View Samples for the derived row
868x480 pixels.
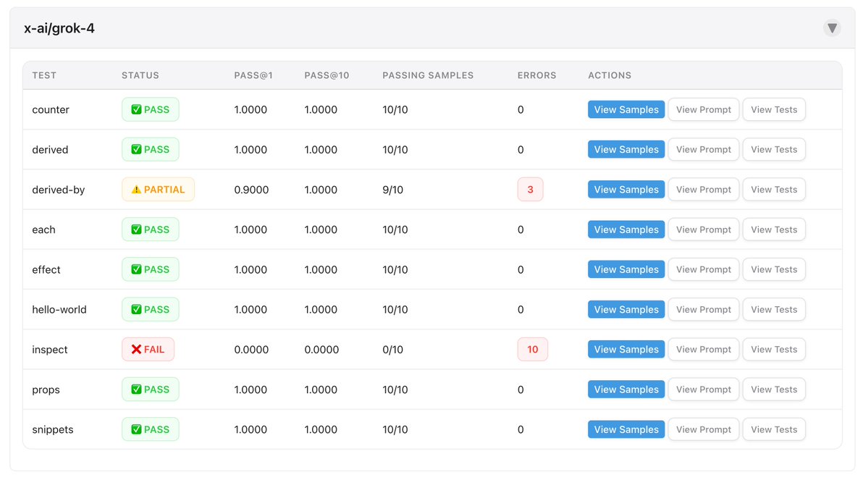pos(626,149)
